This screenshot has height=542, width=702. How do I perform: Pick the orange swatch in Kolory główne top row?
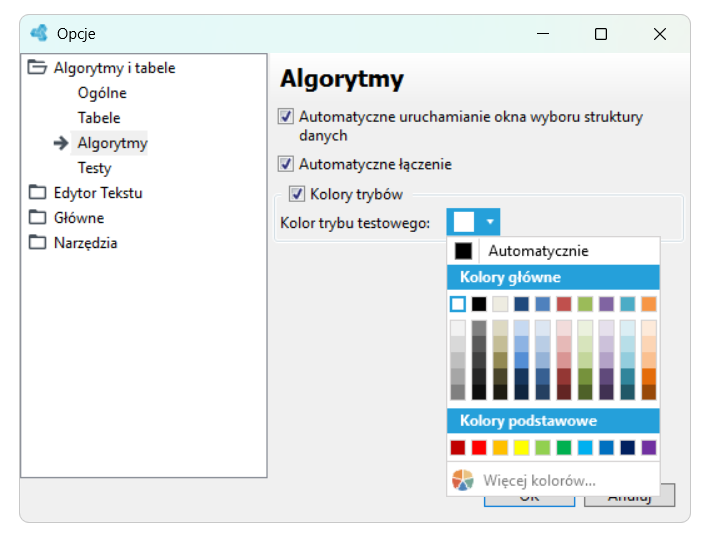[649, 304]
